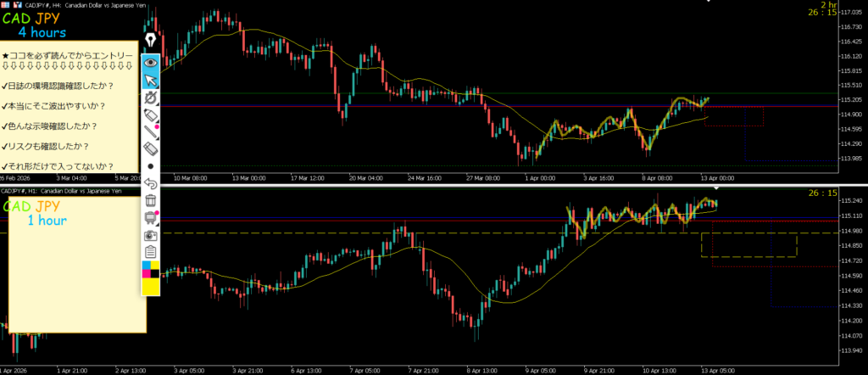The width and height of the screenshot is (868, 375).
Task: Toggle drawing visibility with the eye icon
Action: [151, 62]
